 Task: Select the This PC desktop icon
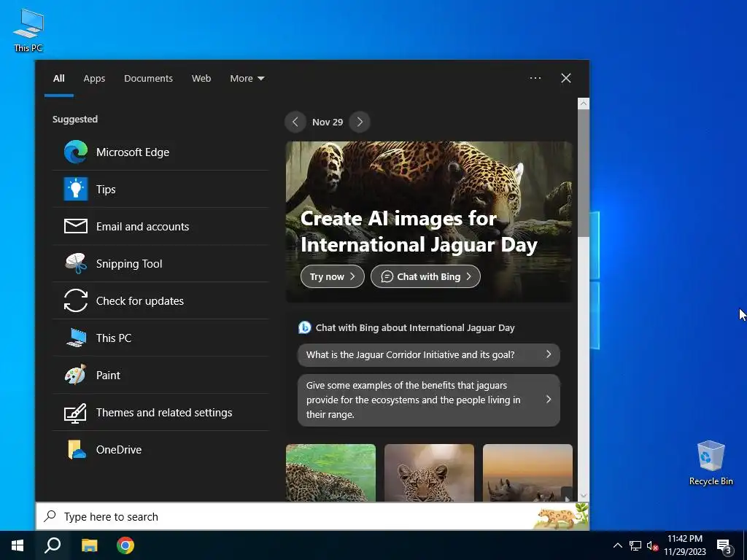(28, 30)
